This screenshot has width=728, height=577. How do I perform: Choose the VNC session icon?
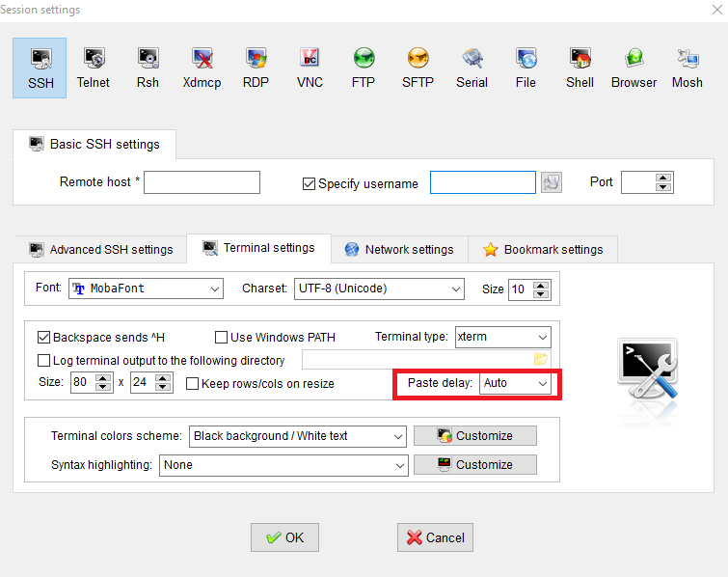tap(310, 68)
